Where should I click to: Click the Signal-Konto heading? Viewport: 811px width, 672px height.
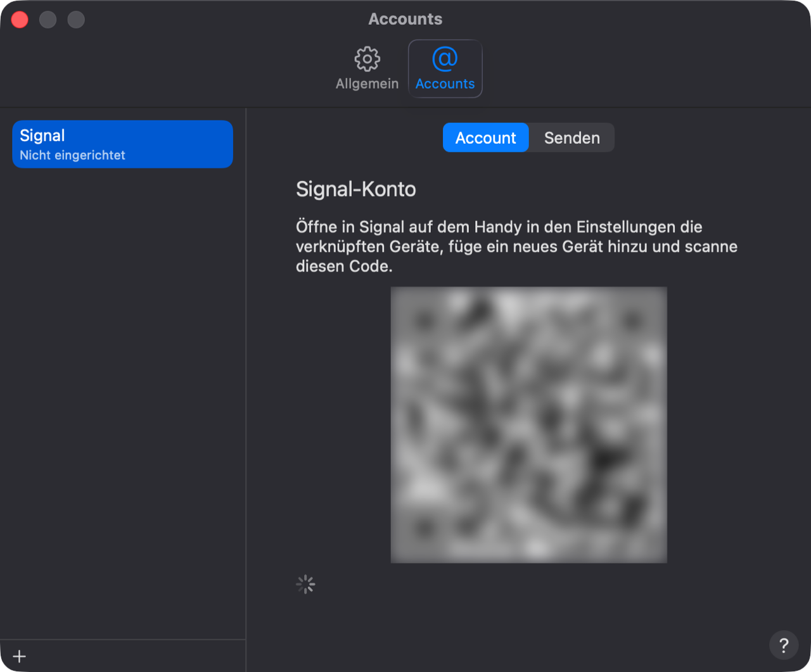tap(356, 189)
